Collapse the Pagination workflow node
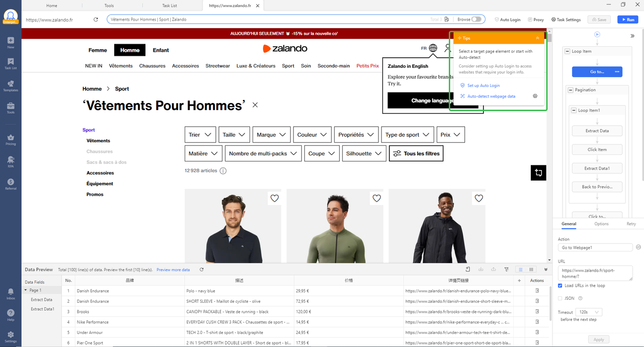The height and width of the screenshot is (347, 644). [x=571, y=90]
